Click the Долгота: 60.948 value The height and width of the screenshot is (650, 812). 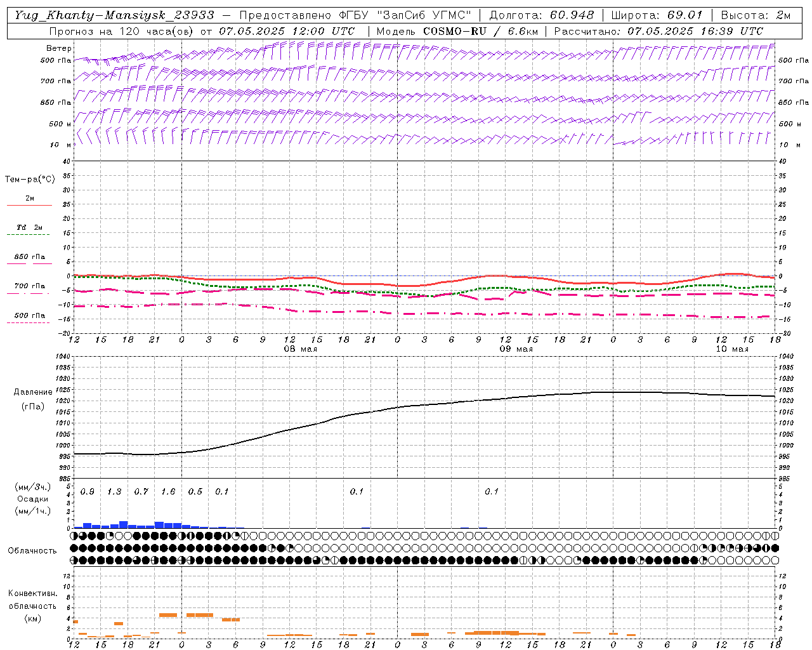(542, 15)
